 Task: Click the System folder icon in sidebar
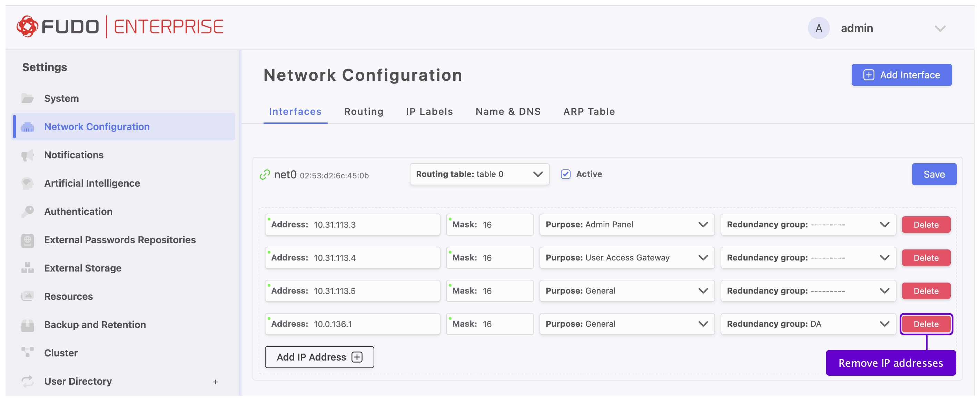[x=27, y=99]
